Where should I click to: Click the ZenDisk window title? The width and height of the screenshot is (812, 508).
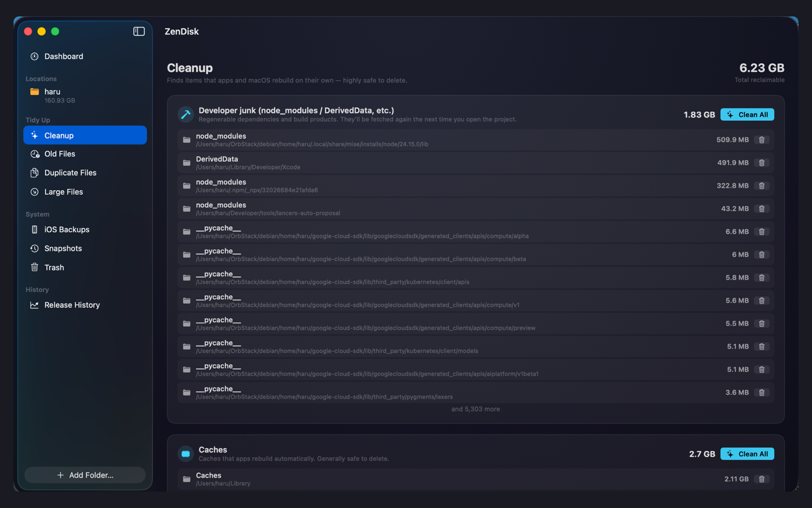coord(182,32)
